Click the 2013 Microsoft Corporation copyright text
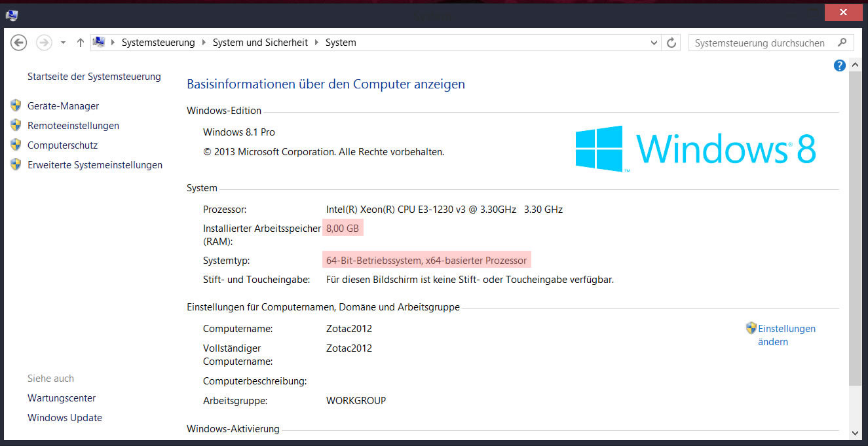The width and height of the screenshot is (868, 446). click(324, 152)
